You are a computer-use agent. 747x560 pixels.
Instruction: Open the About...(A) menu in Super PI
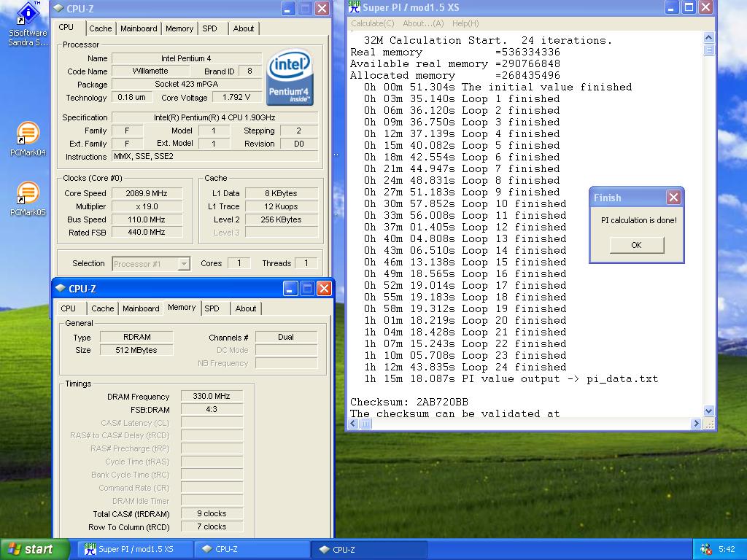click(x=423, y=23)
